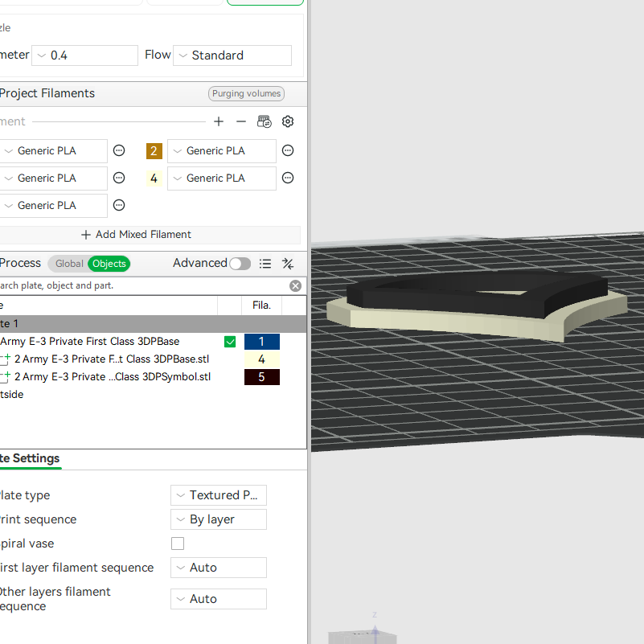Select the Plate 1 row in object list
This screenshot has width=644, height=644.
click(x=153, y=324)
